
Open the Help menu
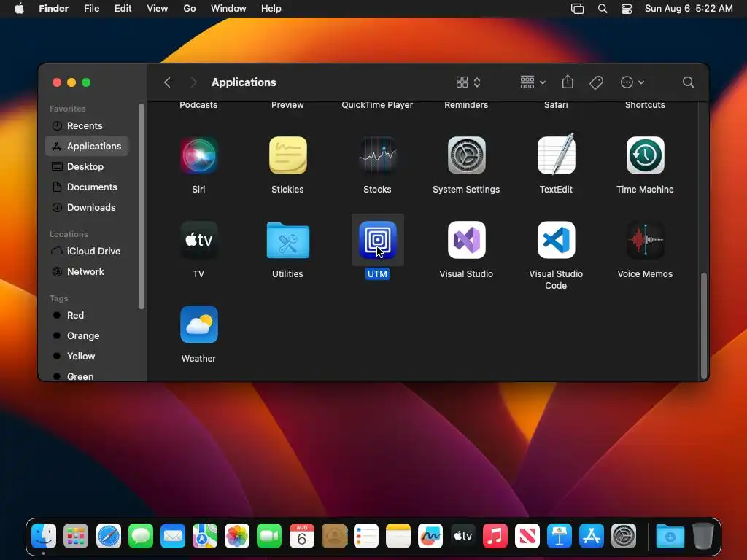click(271, 9)
